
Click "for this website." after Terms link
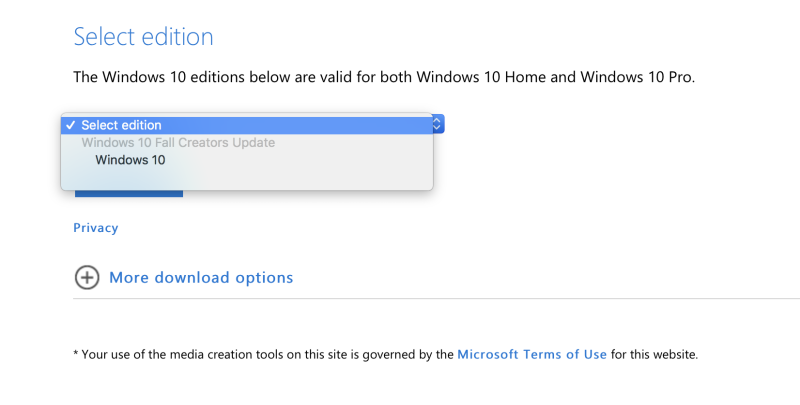coord(654,354)
